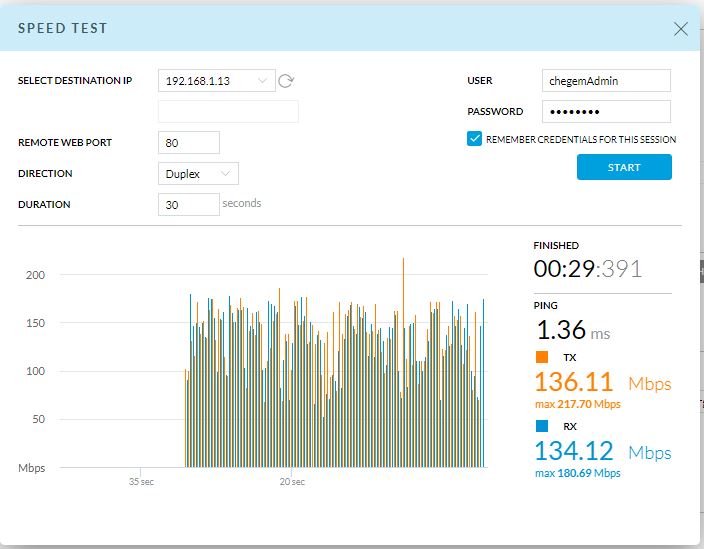Click the orange TX legend swatch

542,357
